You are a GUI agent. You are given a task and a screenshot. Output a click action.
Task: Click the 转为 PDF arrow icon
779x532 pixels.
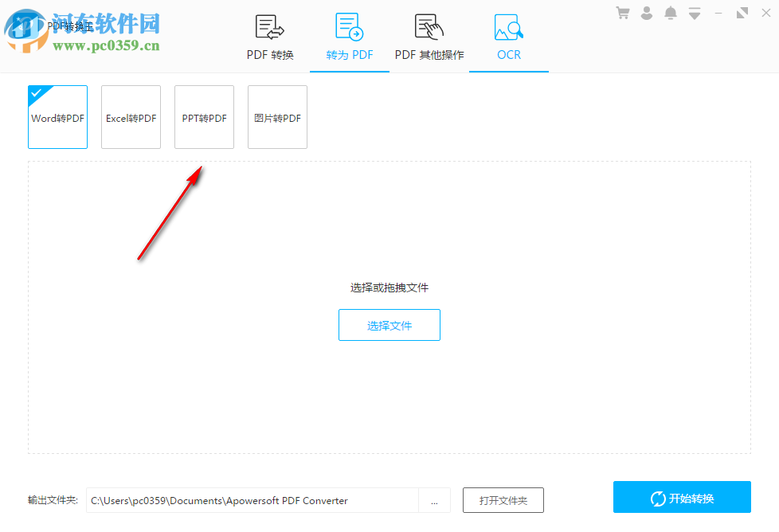pos(348,25)
